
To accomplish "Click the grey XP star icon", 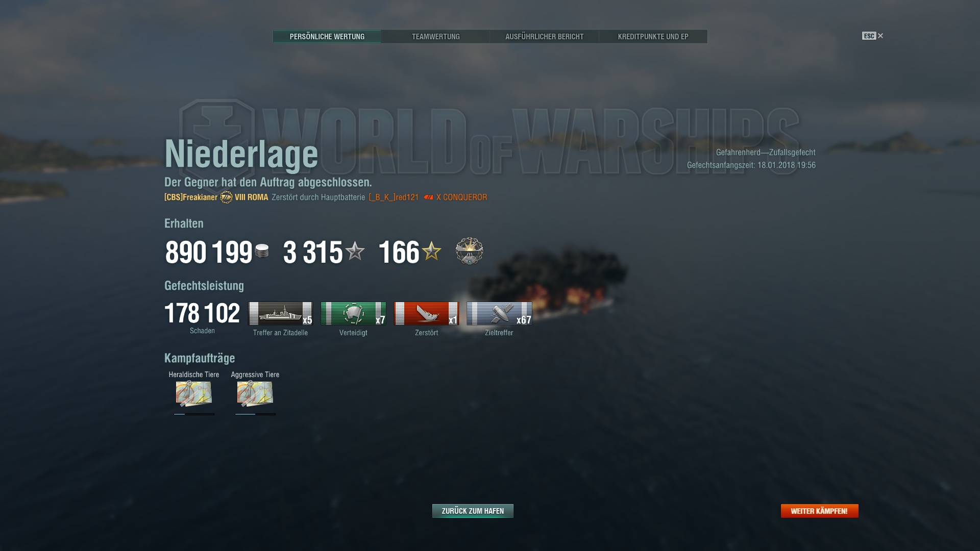I will pos(355,251).
